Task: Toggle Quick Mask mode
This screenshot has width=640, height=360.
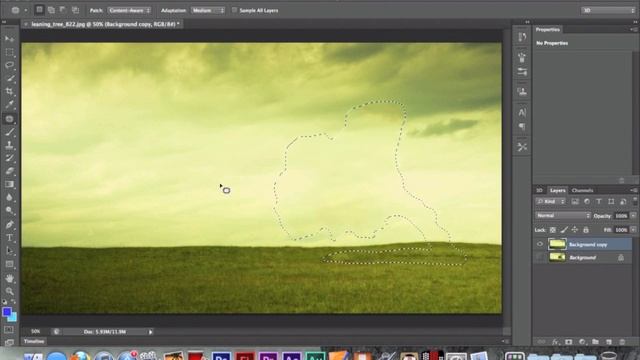Action: [x=9, y=329]
